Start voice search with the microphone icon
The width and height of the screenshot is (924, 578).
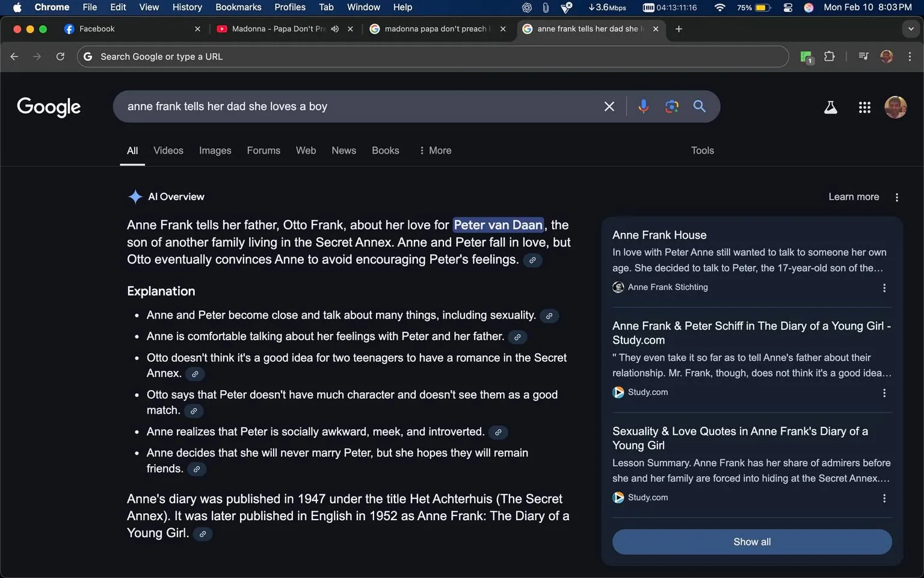click(x=643, y=106)
